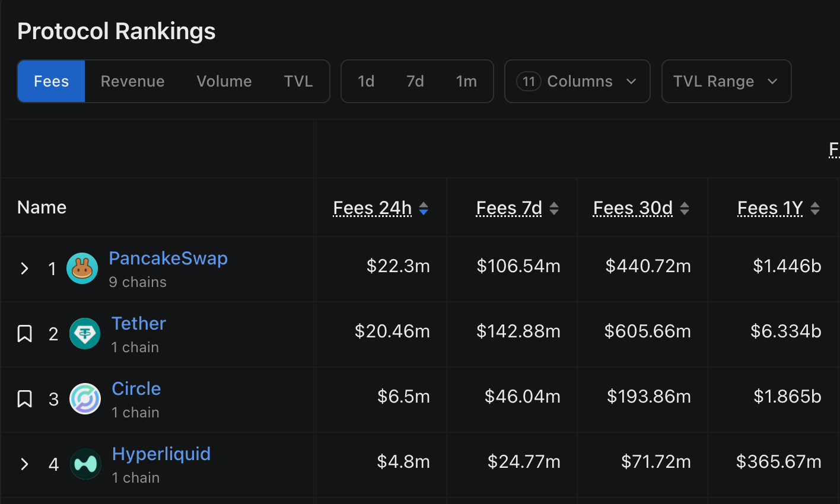Click the $605.66m 30d fees cell
This screenshot has width=840, height=504.
648,331
